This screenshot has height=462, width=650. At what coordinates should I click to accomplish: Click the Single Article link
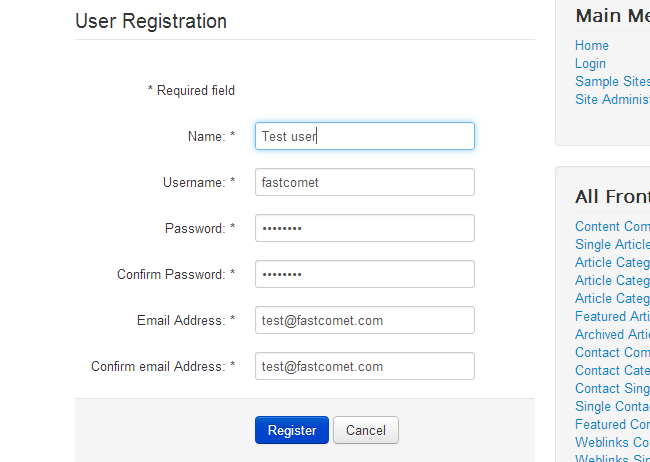click(612, 244)
